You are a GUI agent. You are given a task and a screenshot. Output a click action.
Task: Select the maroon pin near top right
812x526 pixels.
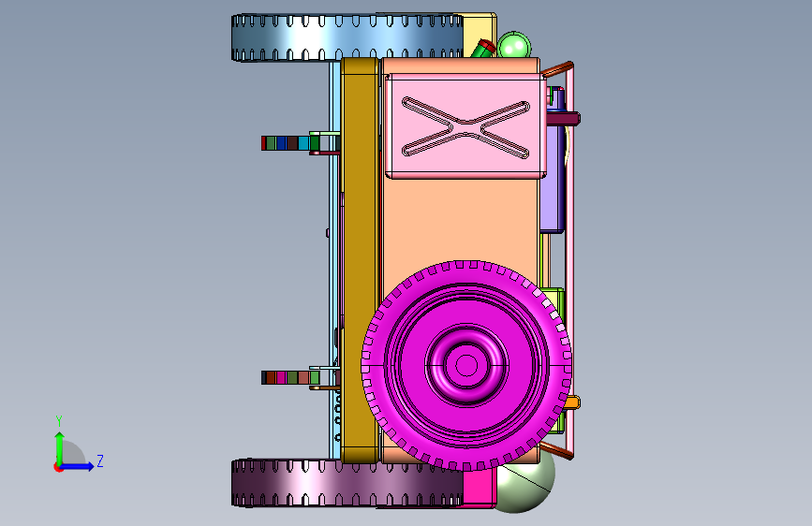pyautogui.click(x=564, y=119)
